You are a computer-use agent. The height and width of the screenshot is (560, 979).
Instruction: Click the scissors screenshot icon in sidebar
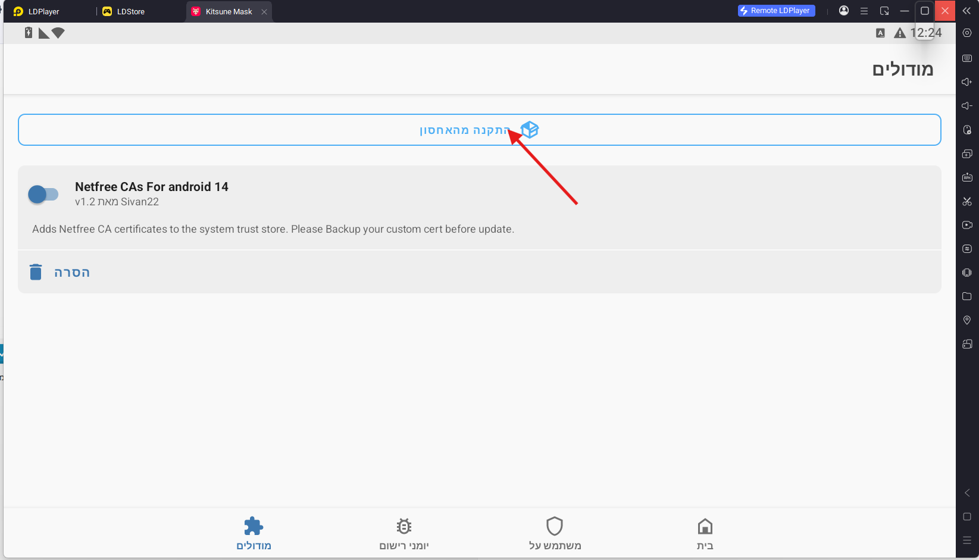pyautogui.click(x=967, y=201)
